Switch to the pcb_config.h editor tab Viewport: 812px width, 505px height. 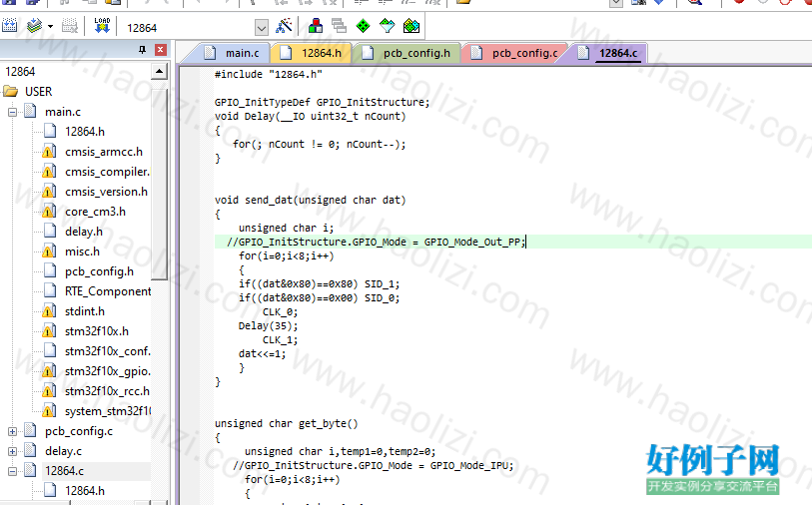tap(406, 53)
